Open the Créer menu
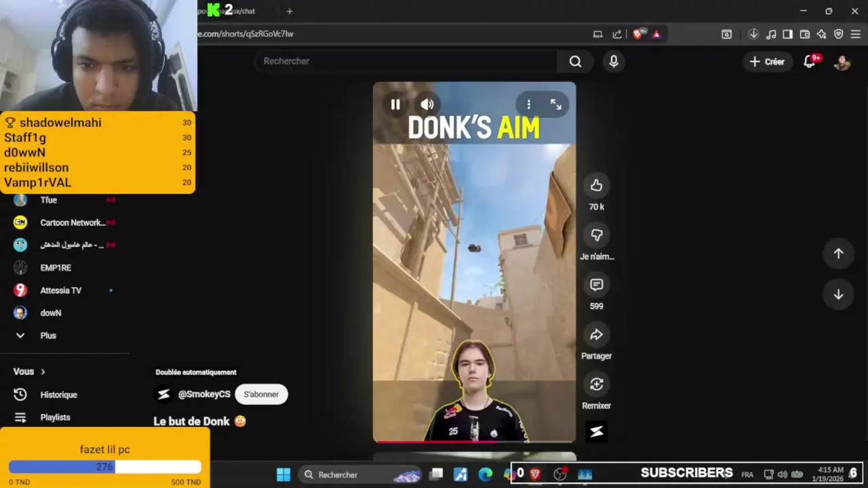The image size is (868, 488). point(767,62)
